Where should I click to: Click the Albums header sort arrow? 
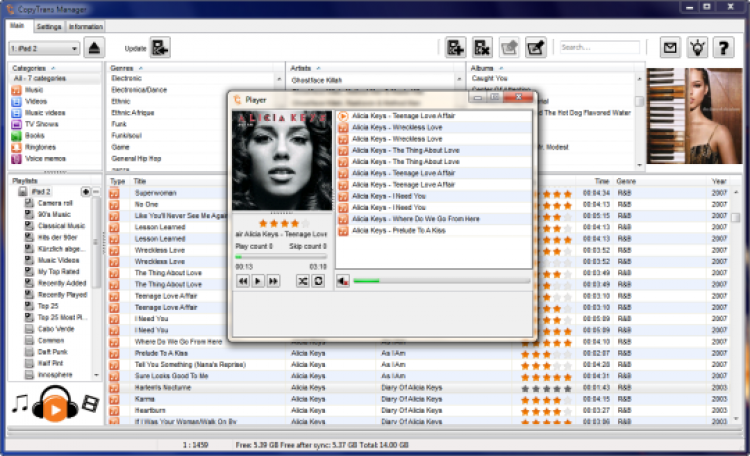501,68
